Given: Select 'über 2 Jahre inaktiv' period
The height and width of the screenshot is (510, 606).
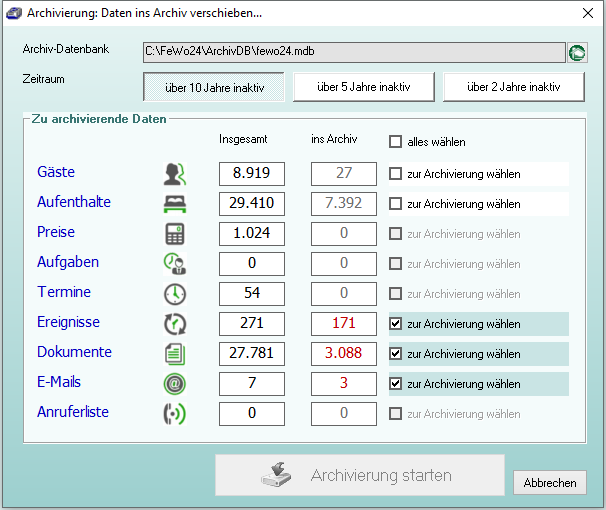Looking at the screenshot, I should [x=514, y=87].
